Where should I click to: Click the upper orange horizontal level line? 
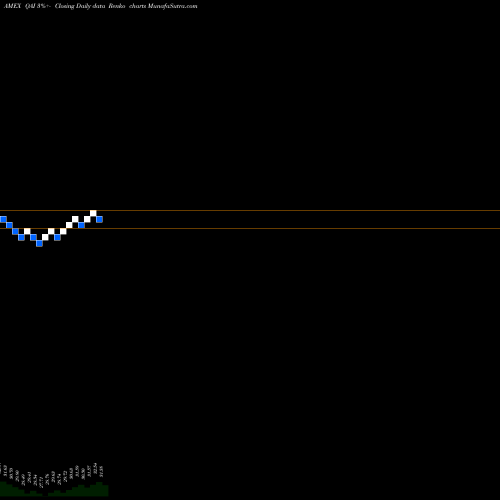(x=250, y=210)
